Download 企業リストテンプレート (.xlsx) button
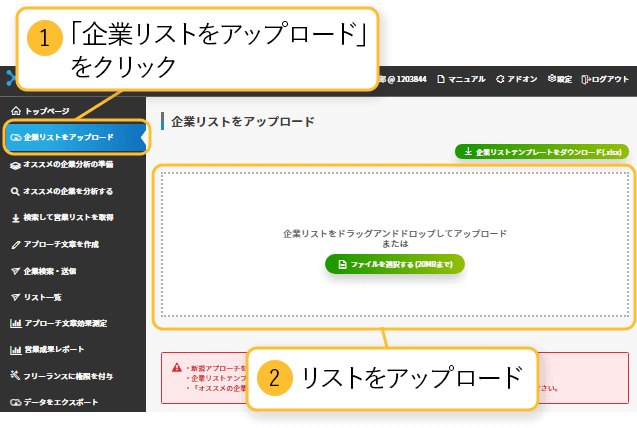The width and height of the screenshot is (637, 428). click(x=542, y=152)
